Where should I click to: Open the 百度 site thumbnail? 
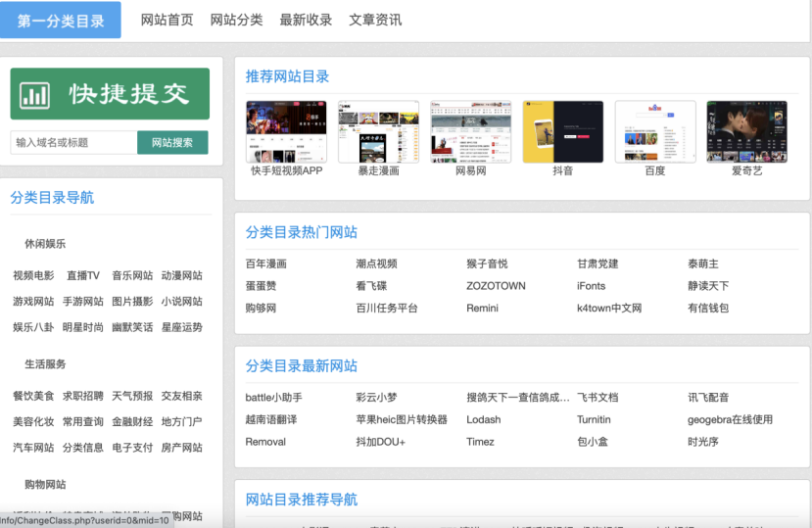tap(655, 131)
